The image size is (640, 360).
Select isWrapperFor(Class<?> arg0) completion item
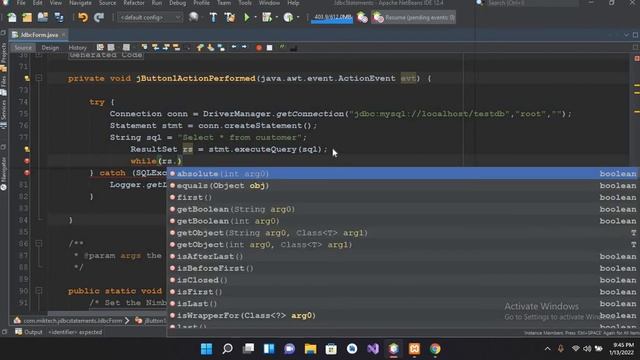pyautogui.click(x=402, y=316)
